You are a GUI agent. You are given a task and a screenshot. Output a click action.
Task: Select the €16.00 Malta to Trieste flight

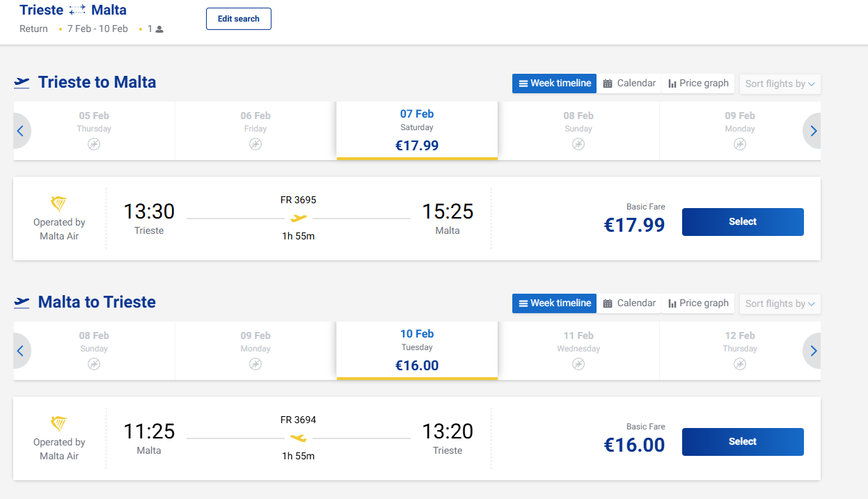[x=743, y=442]
